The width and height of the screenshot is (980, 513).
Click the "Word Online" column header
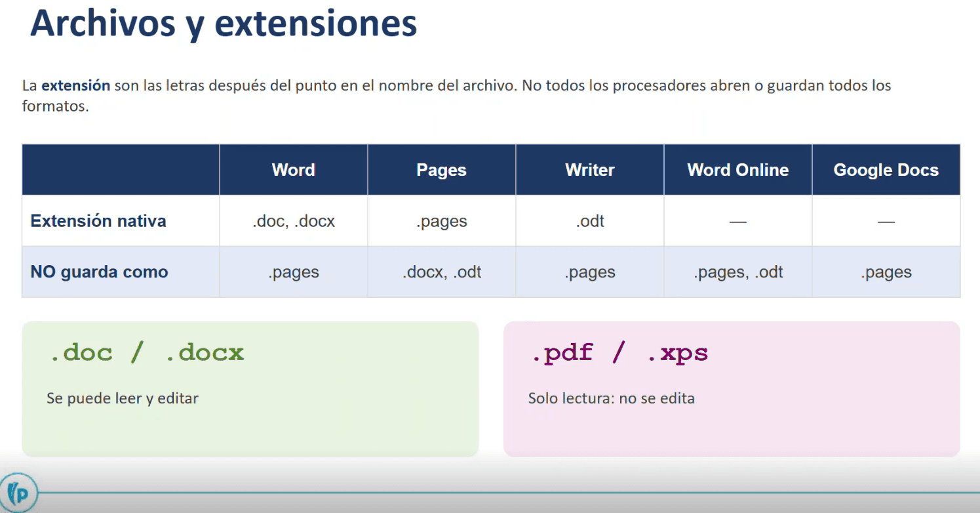738,170
